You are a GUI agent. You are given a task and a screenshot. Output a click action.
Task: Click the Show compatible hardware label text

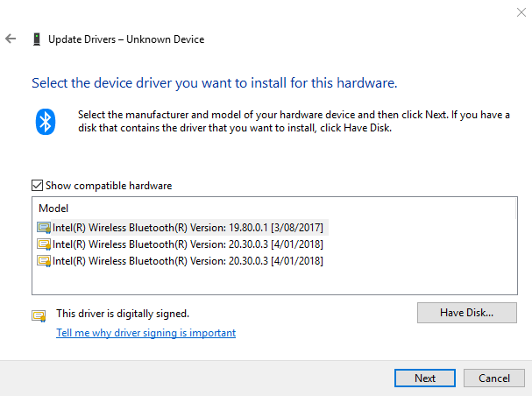[109, 186]
